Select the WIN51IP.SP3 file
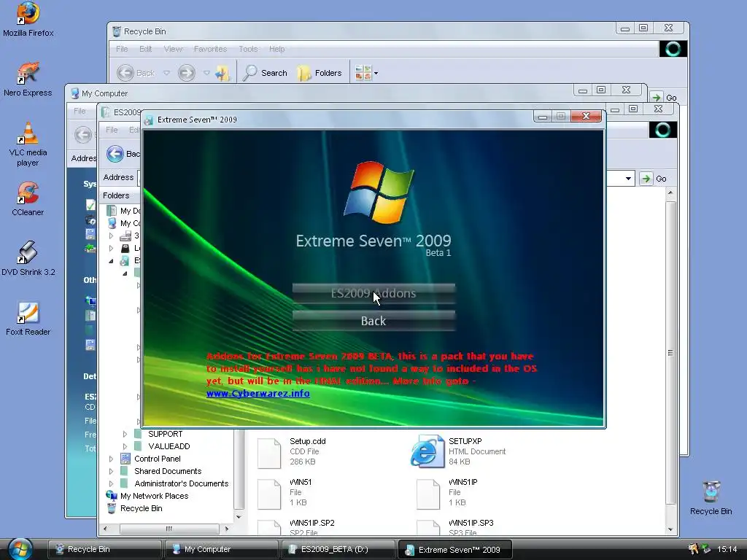This screenshot has height=560, width=747. [455, 528]
